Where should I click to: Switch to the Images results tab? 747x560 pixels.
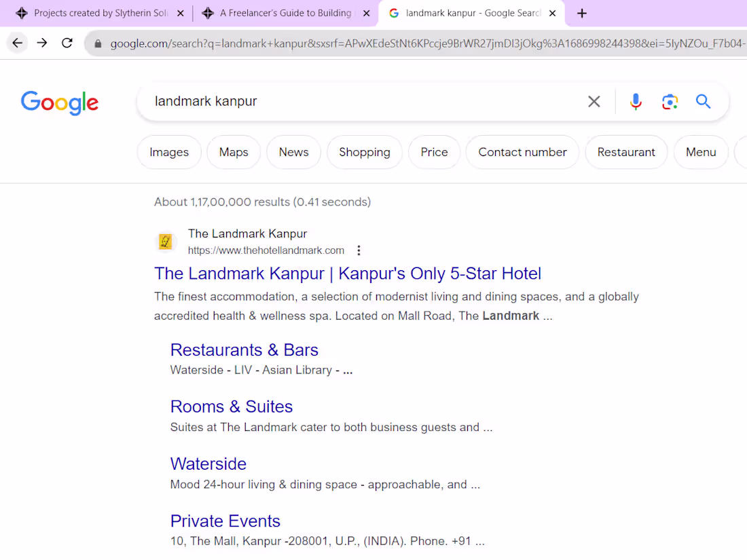[x=168, y=152]
